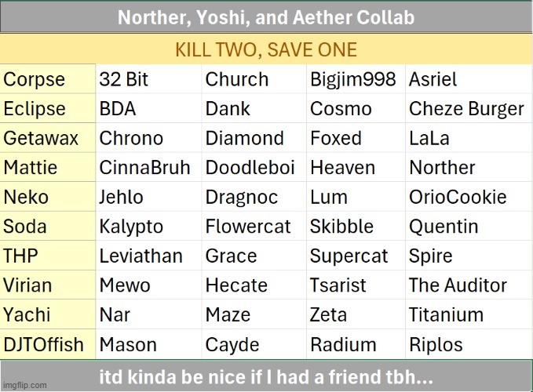
Task: Select The Auditor cell
Action: (x=469, y=285)
